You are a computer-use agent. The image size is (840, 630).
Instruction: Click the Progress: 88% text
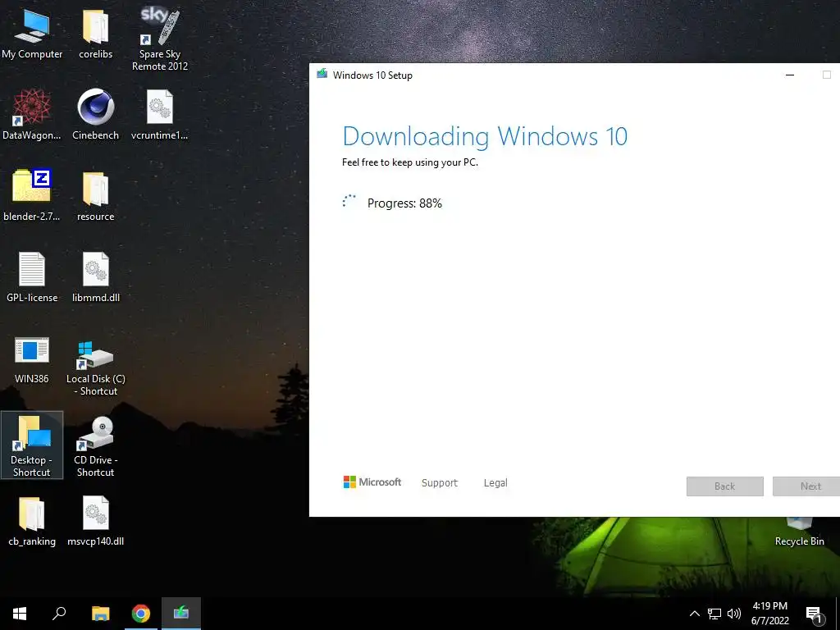pyautogui.click(x=404, y=203)
